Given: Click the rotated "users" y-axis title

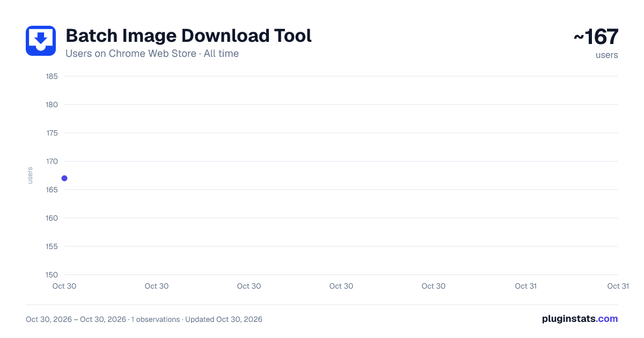Looking at the screenshot, I should [x=30, y=175].
